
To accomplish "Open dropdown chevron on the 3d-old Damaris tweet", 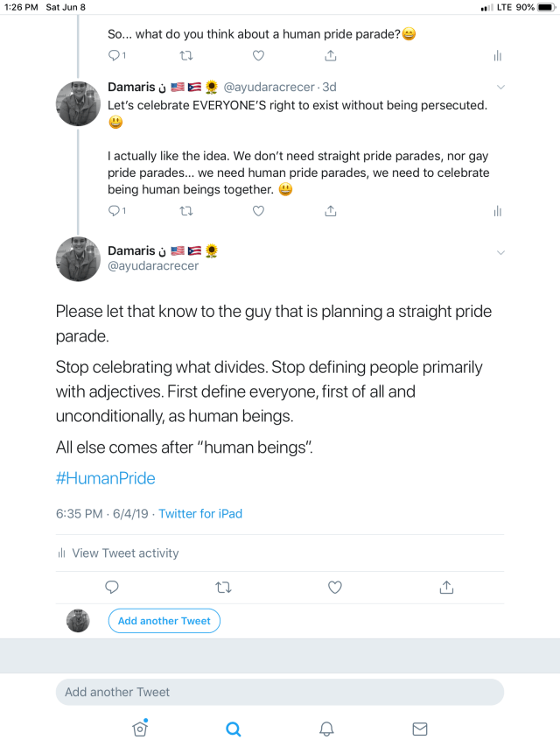I will [x=500, y=87].
